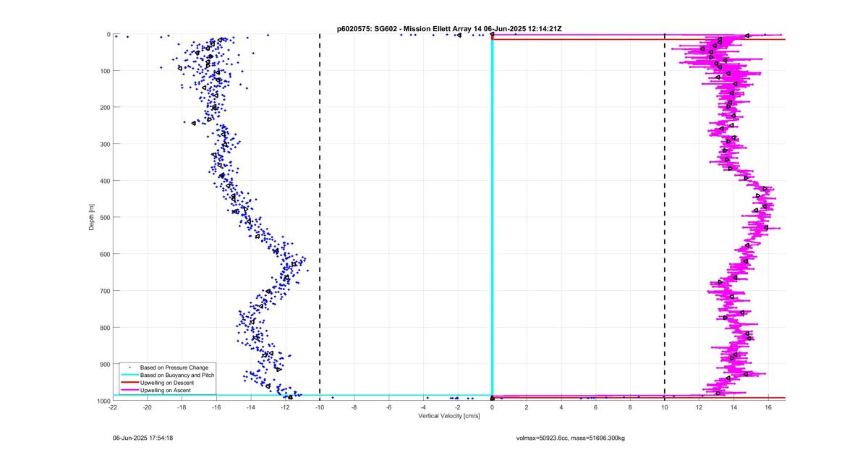The image size is (868, 450).
Task: Click x-axis tick label '-6'
Action: [x=388, y=407]
